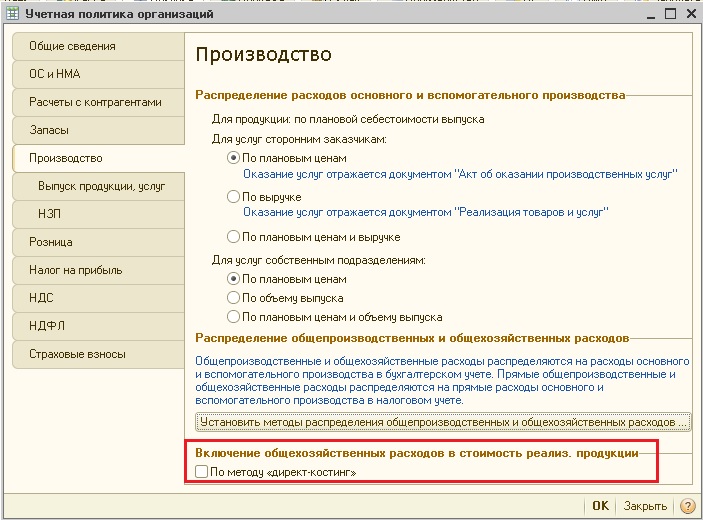Enable the «директ-костинг» method checkbox

point(201,472)
